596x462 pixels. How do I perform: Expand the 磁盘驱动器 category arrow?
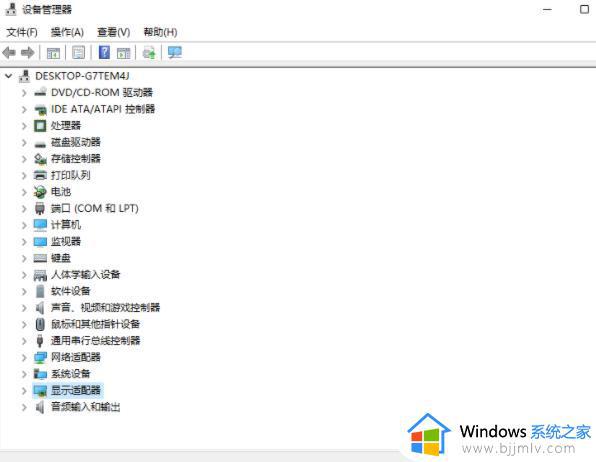pos(24,143)
